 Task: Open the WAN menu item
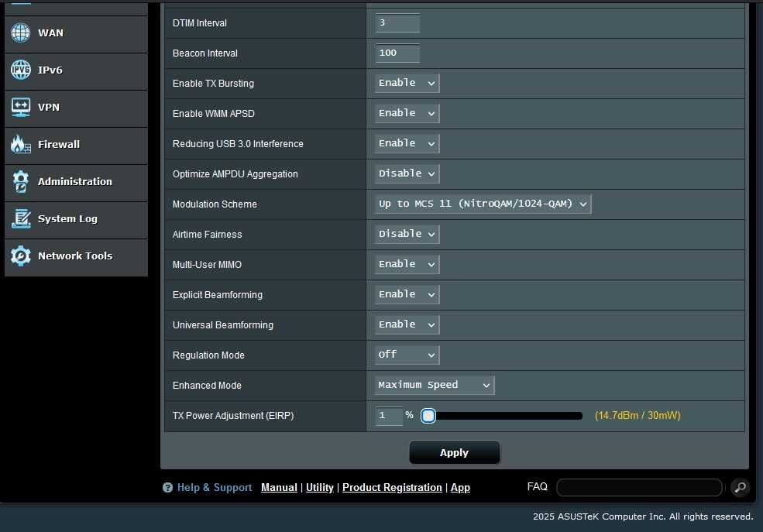[76, 33]
